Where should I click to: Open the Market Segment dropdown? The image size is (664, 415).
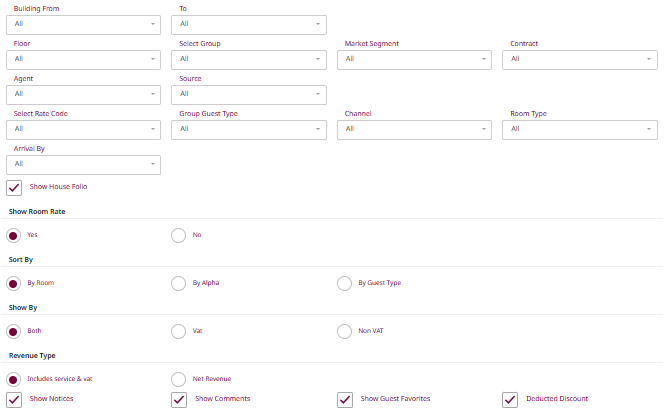point(414,59)
